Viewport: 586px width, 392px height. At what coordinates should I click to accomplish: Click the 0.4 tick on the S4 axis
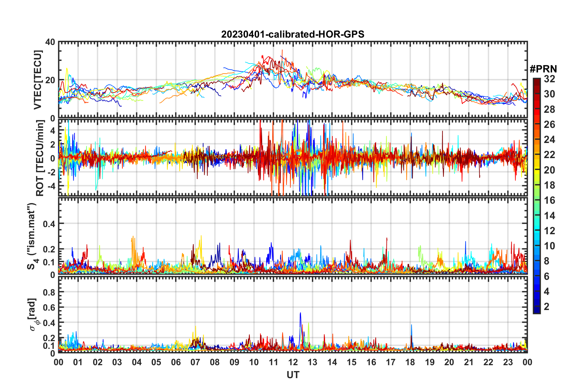(49, 223)
